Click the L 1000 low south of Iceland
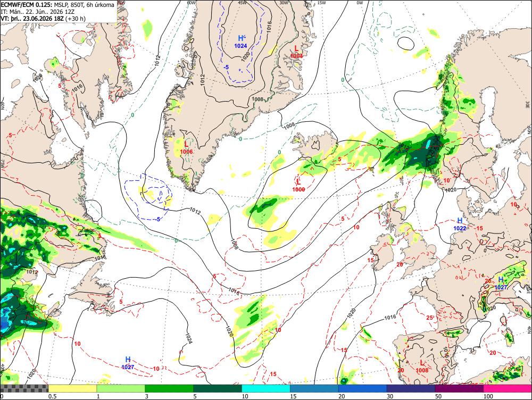532x400 pixels. [x=298, y=186]
